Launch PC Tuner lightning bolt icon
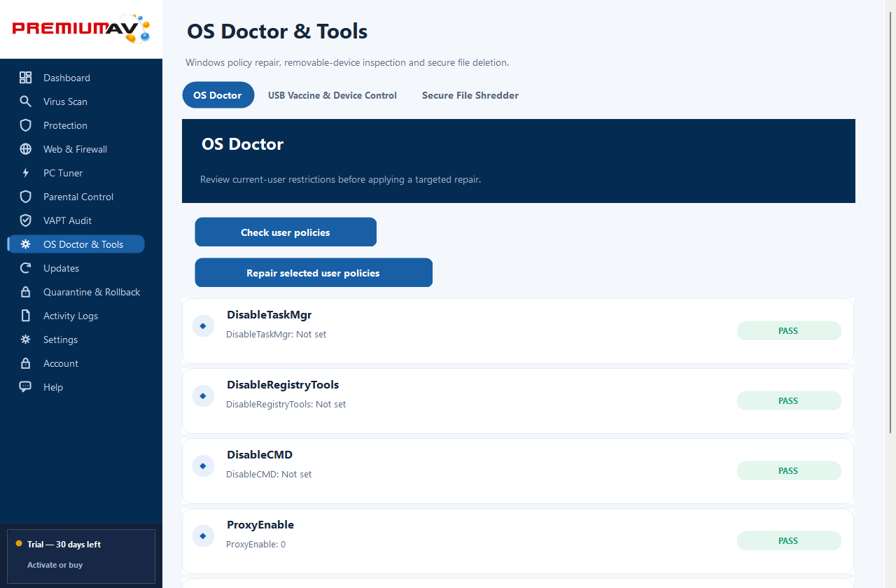 tap(26, 173)
